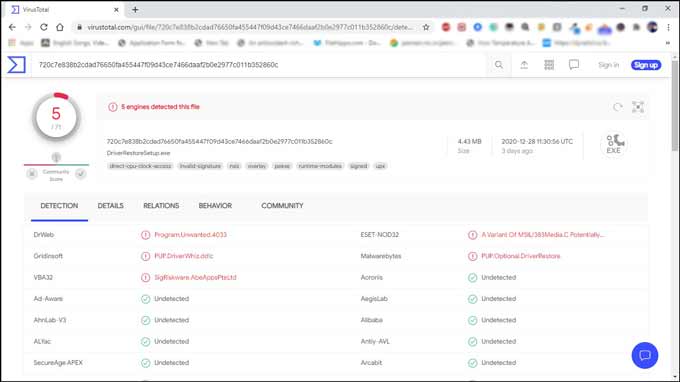Click the detection score gauge showing 5

tap(56, 117)
